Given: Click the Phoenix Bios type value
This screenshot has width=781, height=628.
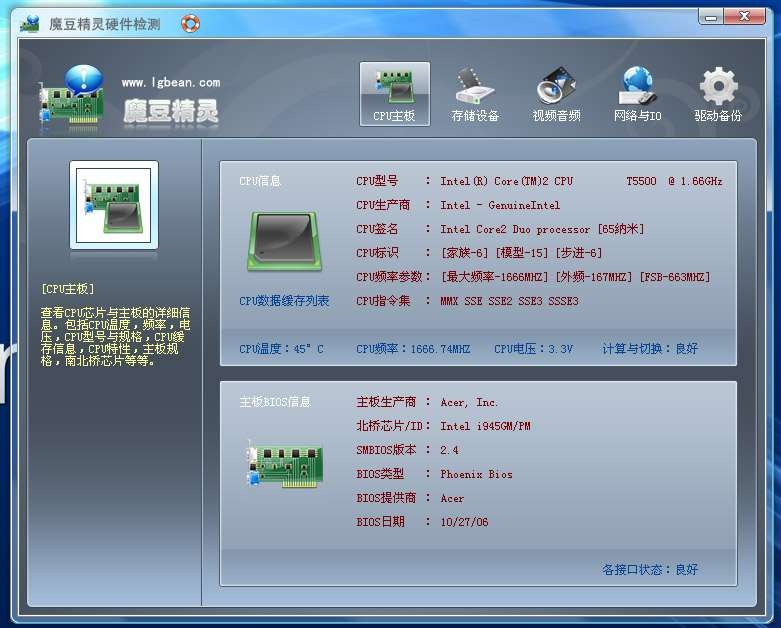Looking at the screenshot, I should (x=476, y=474).
